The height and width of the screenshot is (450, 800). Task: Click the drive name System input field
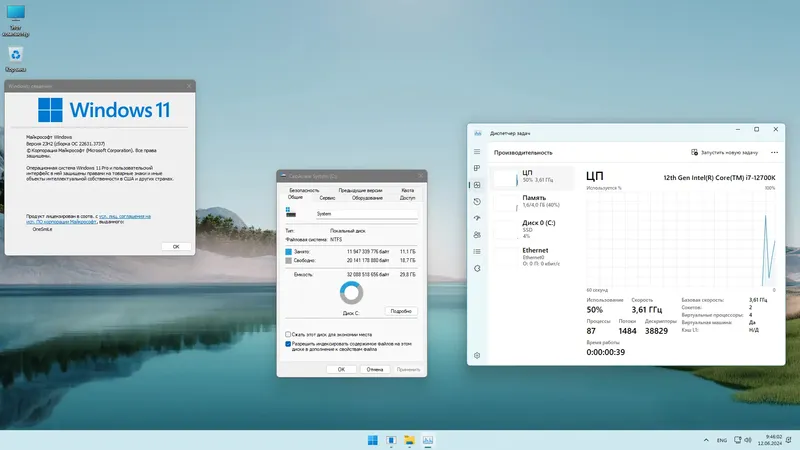click(x=366, y=214)
